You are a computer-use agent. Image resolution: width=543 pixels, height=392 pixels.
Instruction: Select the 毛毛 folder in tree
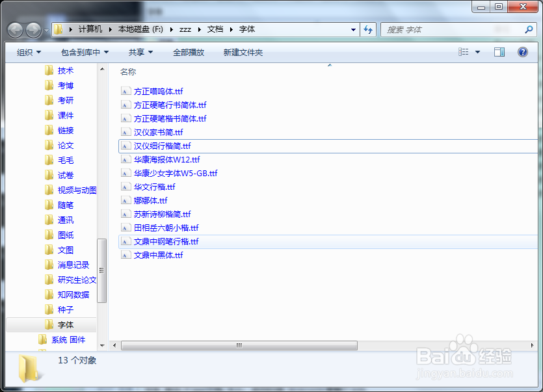[66, 161]
